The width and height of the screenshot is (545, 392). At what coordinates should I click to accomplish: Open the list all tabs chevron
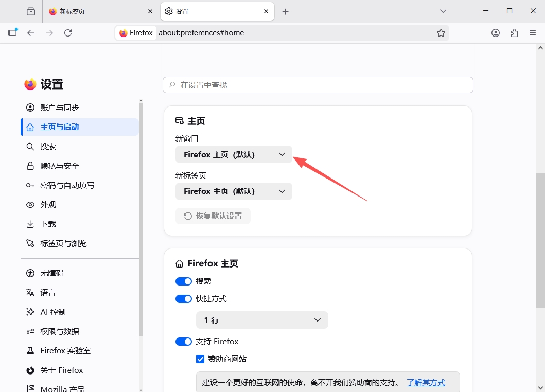[443, 11]
